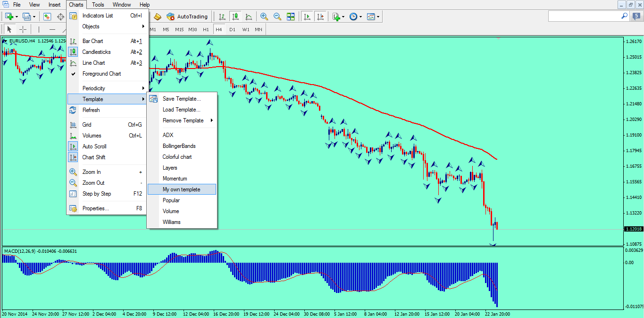Toggle Auto Scroll on the toolbar
644x318 pixels.
click(307, 16)
